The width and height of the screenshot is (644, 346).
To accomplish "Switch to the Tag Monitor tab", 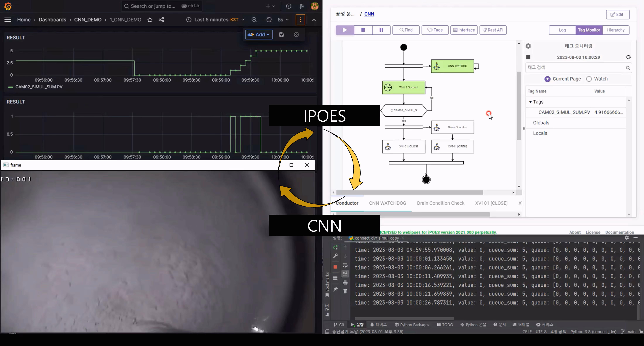I will [x=589, y=30].
